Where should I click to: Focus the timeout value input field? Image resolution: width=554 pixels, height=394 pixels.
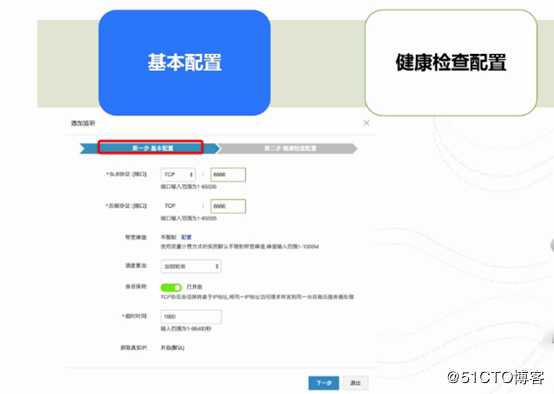[191, 316]
